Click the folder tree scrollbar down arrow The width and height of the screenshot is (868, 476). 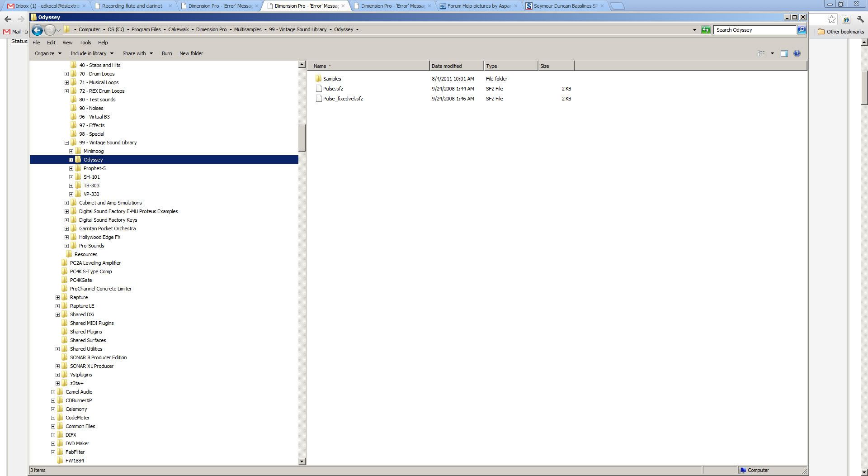click(x=302, y=461)
